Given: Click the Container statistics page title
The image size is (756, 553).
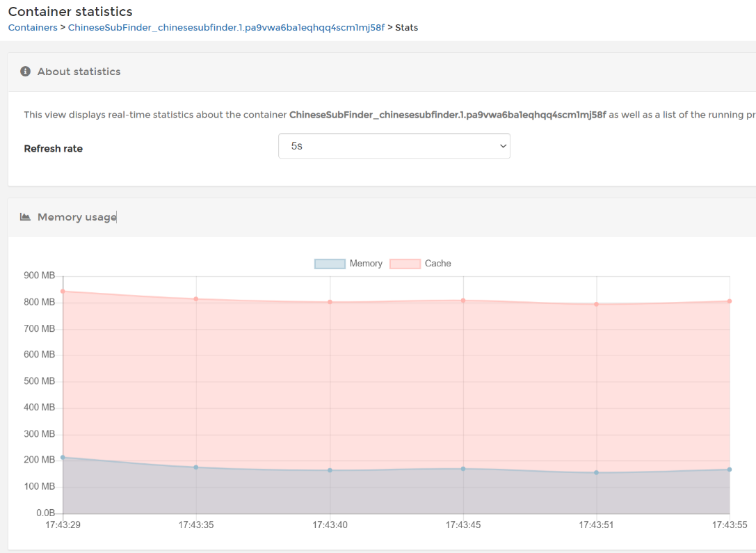Looking at the screenshot, I should [70, 12].
